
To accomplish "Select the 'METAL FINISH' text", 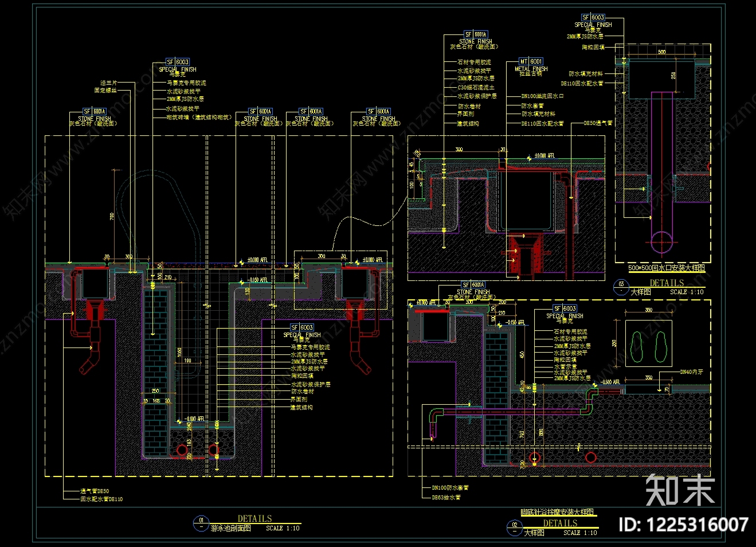I will tap(531, 69).
